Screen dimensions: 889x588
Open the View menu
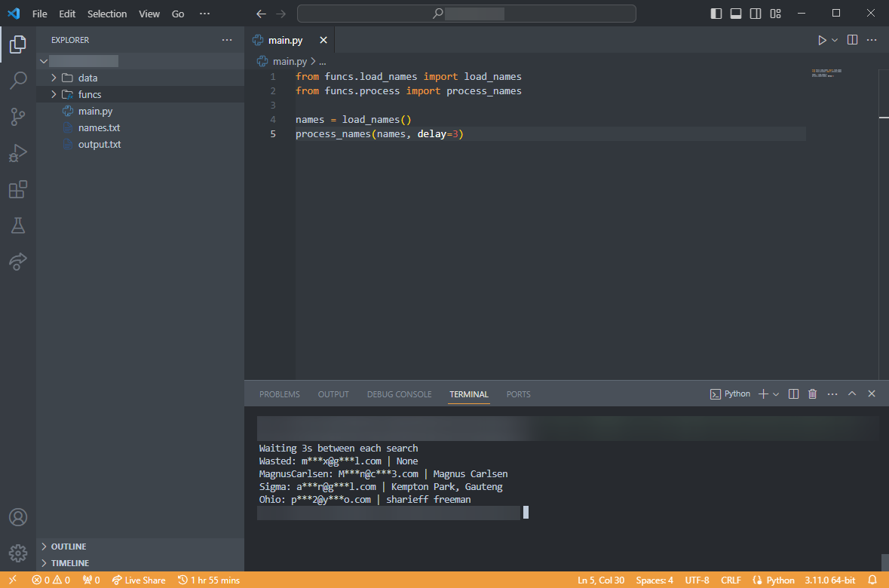pyautogui.click(x=149, y=14)
